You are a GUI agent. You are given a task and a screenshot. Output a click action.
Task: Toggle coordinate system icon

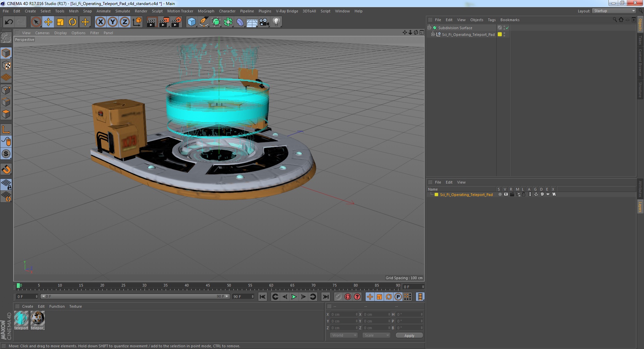pos(137,22)
